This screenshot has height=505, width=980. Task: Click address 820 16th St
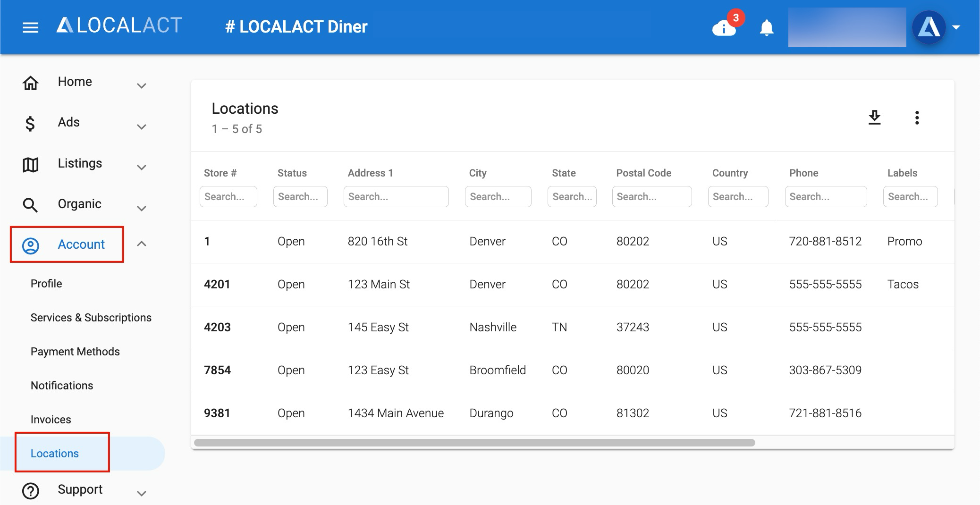[x=378, y=242]
